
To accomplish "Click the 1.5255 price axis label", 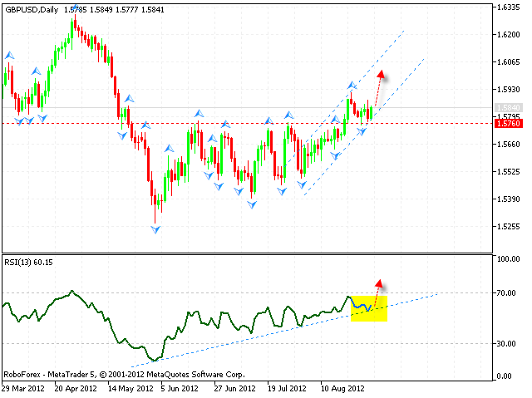I will 507,227.
